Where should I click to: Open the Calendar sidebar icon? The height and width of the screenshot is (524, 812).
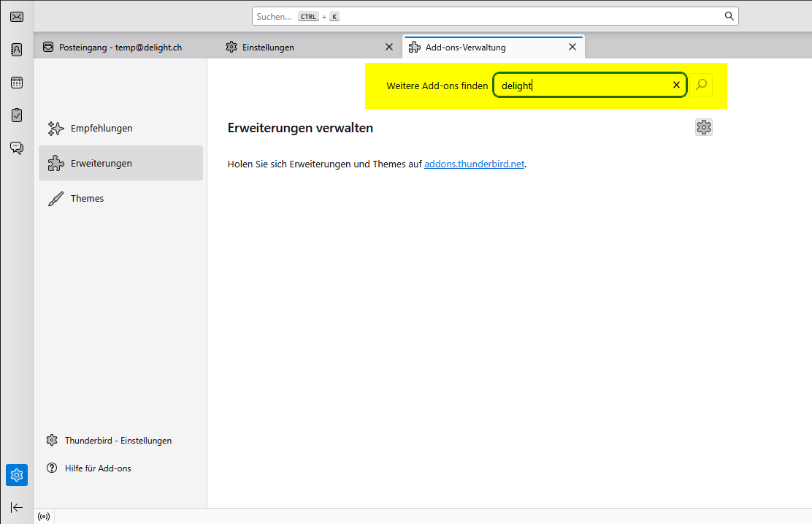coord(16,82)
